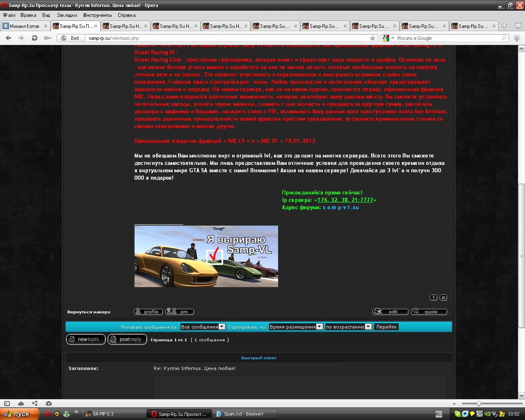The image size is (525, 420).
Task: Click the quick reply message text area
Action: tap(300, 387)
